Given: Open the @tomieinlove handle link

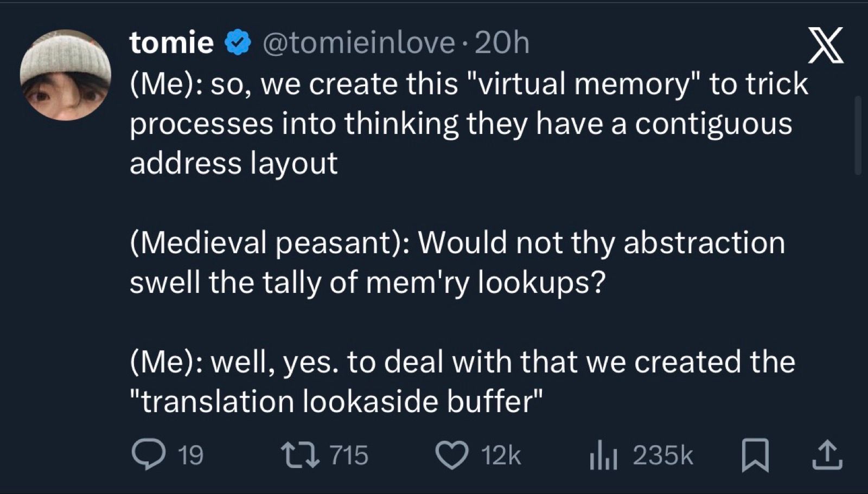Looking at the screenshot, I should [x=359, y=43].
